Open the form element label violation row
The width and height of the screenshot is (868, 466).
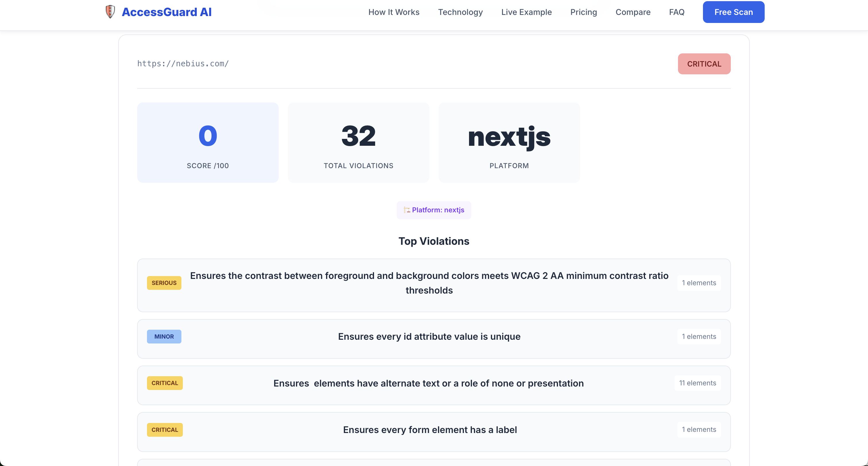(x=434, y=432)
